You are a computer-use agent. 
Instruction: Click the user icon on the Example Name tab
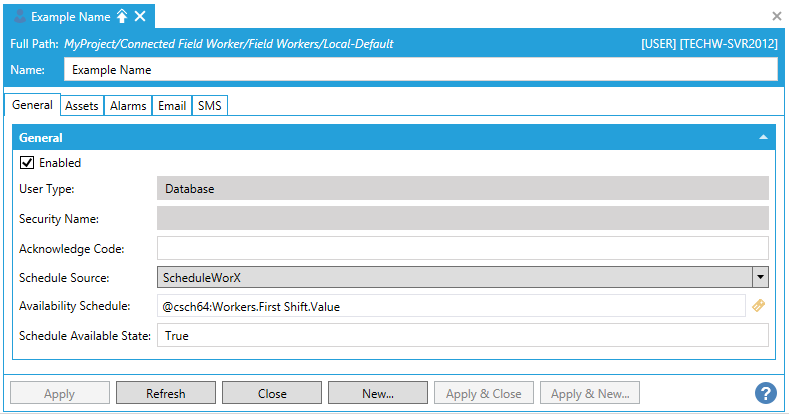(19, 16)
